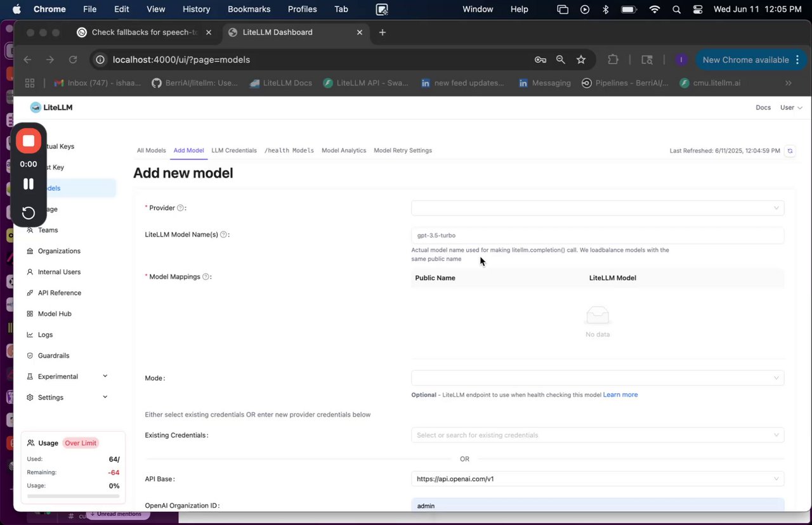Pause the screen recording
This screenshot has height=525, width=812.
tap(29, 184)
